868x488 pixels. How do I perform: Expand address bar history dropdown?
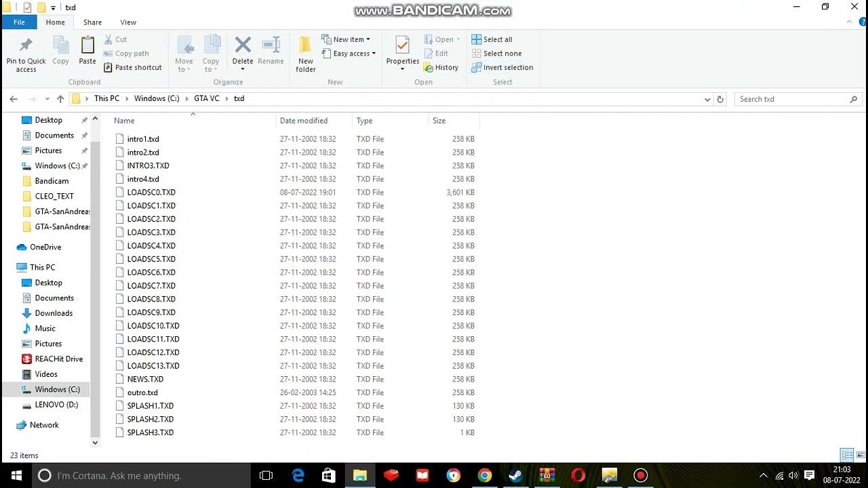708,99
